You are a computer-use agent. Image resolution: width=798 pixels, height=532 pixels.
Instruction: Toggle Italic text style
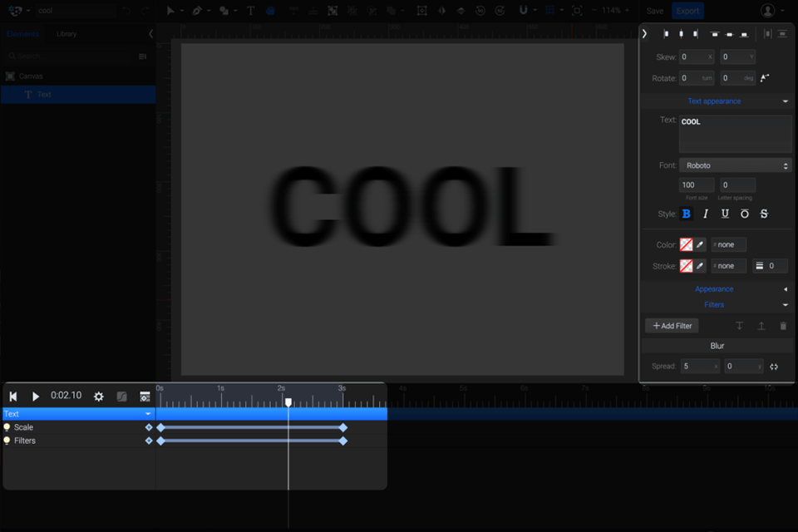coord(706,214)
